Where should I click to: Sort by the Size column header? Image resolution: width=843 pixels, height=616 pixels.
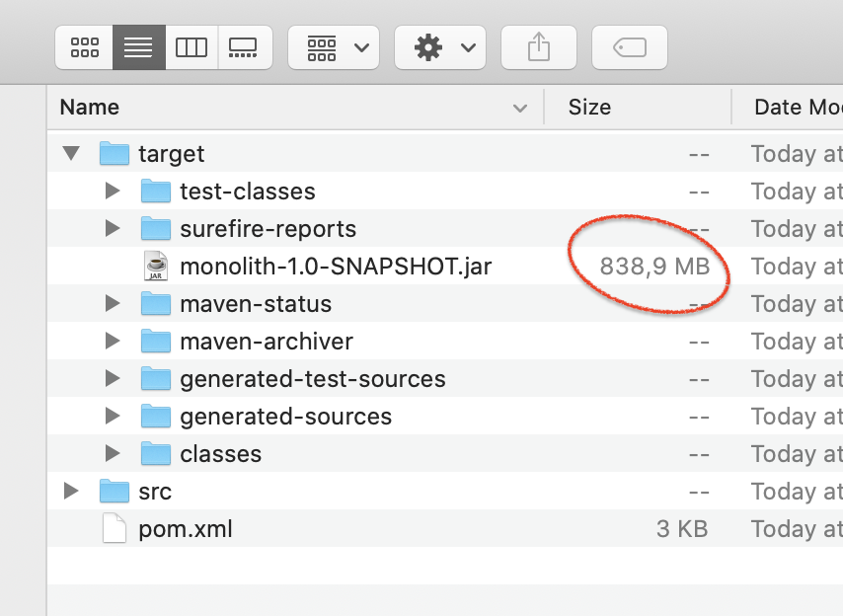point(589,108)
